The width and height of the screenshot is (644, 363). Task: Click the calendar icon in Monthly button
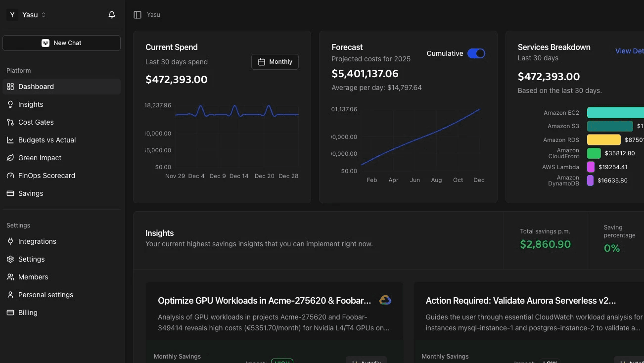coord(262,62)
